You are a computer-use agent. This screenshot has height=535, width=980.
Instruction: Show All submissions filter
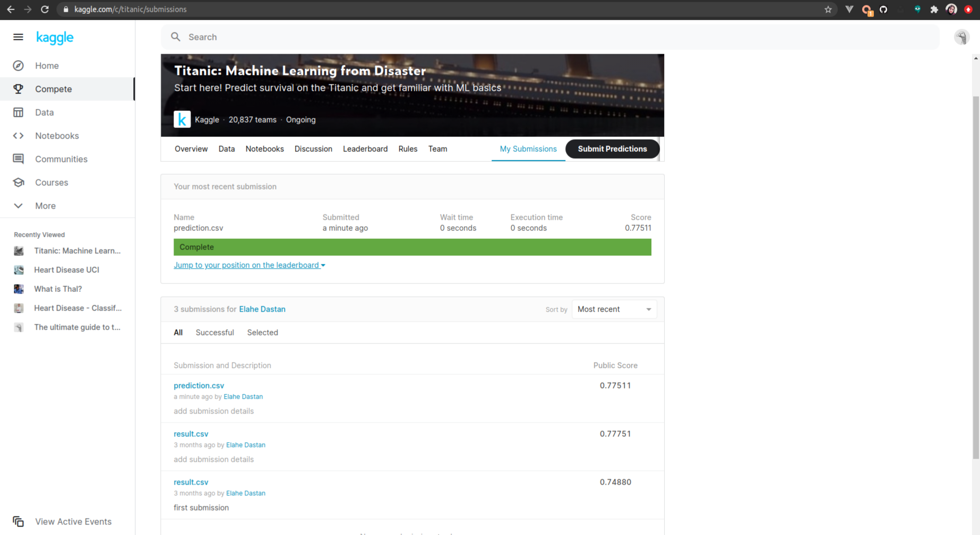[178, 333]
